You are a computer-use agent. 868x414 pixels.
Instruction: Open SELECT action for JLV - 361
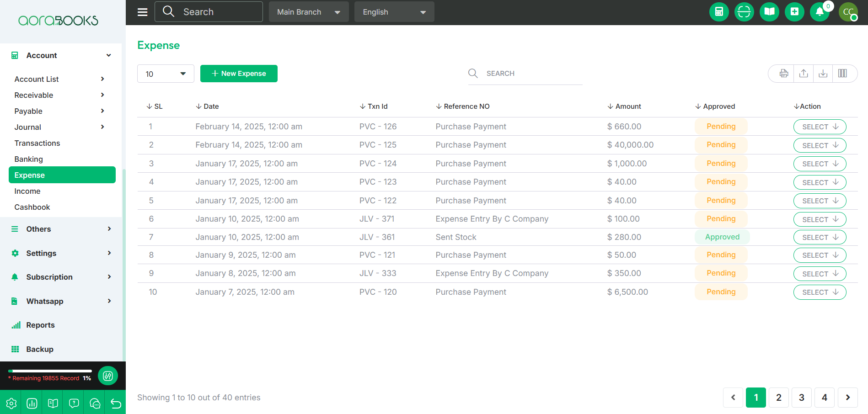click(820, 237)
